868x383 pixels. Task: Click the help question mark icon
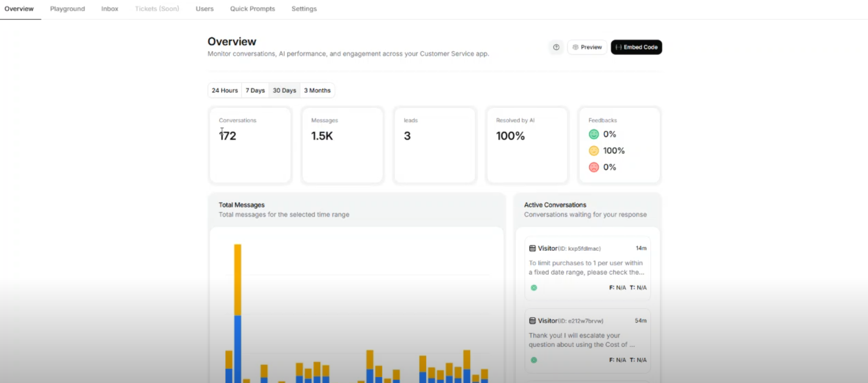coord(556,47)
